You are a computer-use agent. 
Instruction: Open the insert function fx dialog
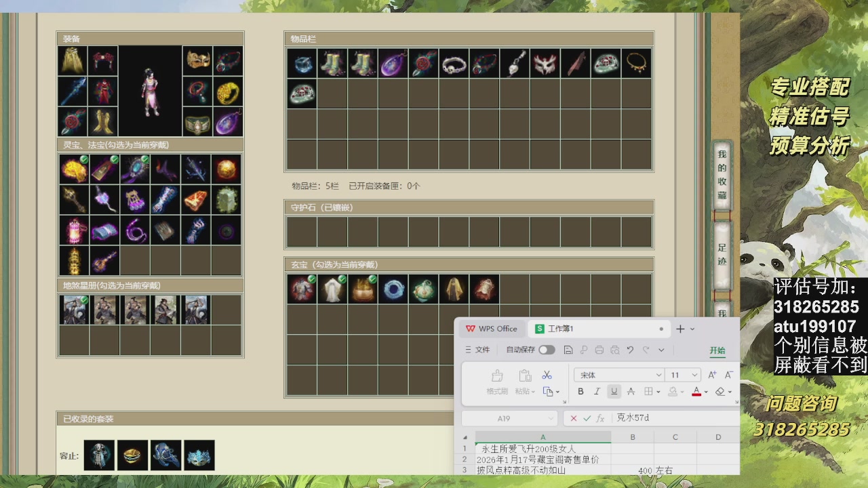point(600,418)
